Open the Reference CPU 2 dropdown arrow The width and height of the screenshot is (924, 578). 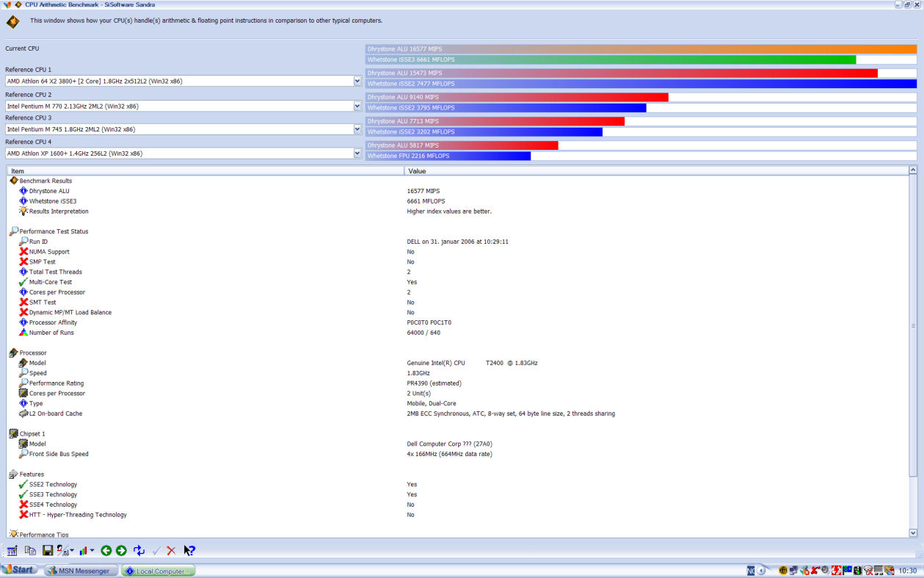[x=357, y=106]
